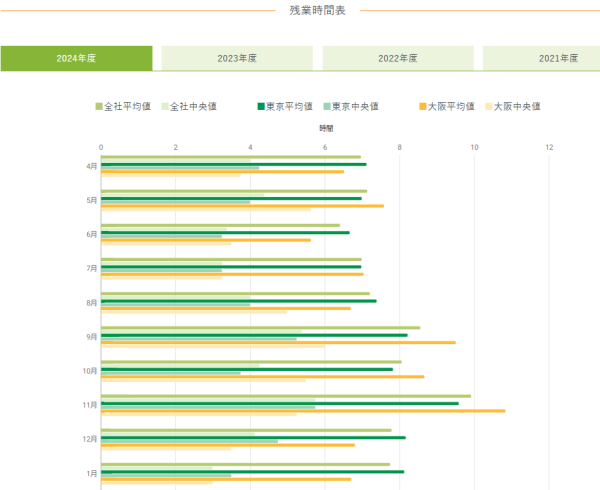
Task: Click the 9月 row label
Action: point(92,337)
